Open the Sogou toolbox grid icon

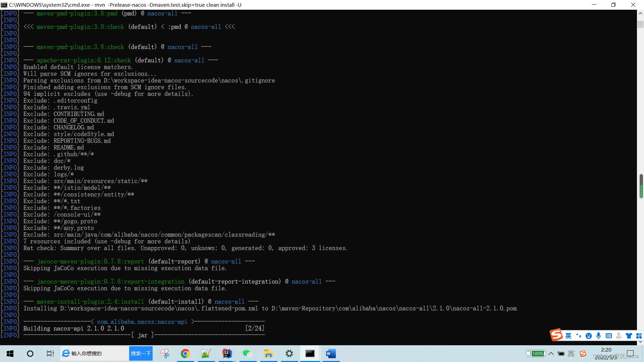639,336
